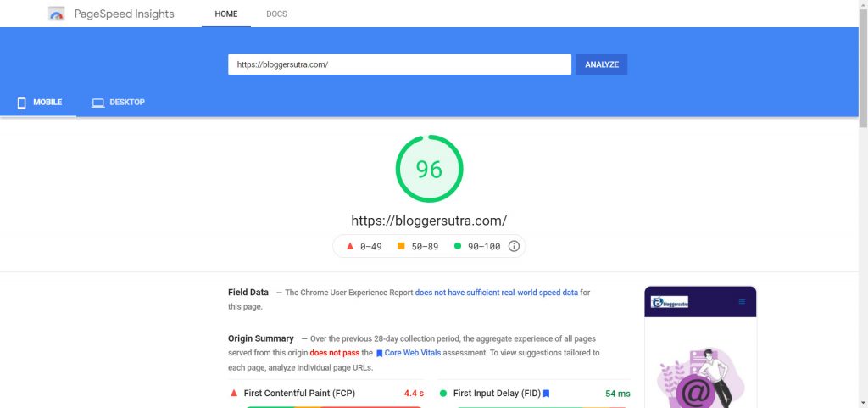
Task: Click the PageSpeed Insights title text
Action: pyautogui.click(x=124, y=14)
